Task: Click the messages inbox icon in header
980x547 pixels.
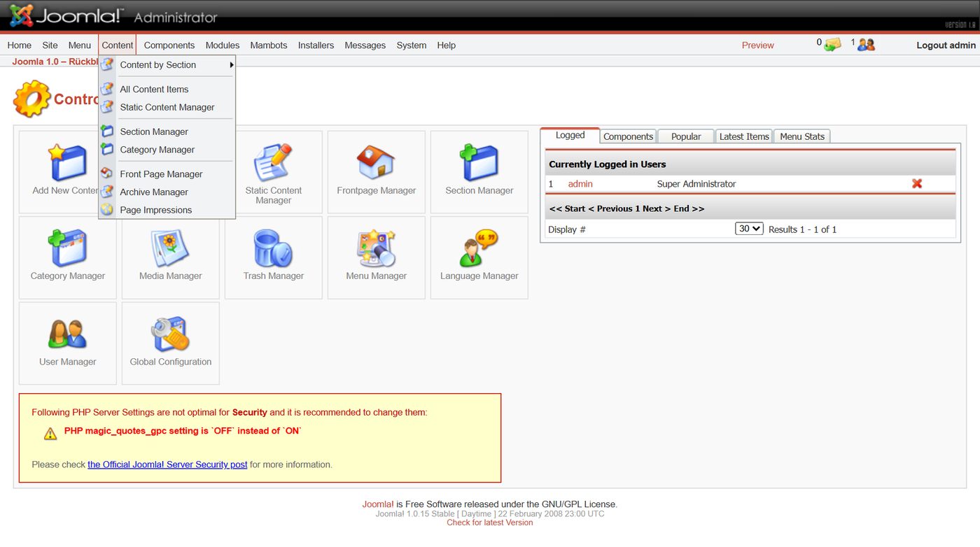Action: coord(832,45)
